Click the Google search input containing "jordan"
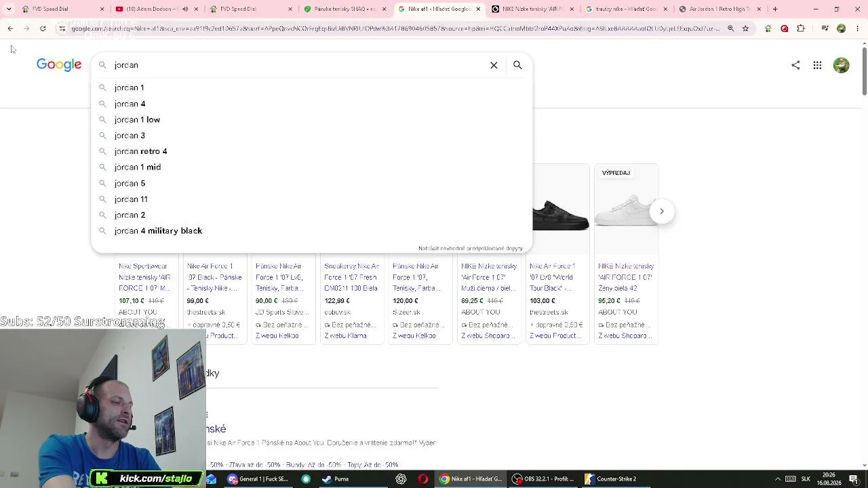868x488 pixels. [x=298, y=65]
